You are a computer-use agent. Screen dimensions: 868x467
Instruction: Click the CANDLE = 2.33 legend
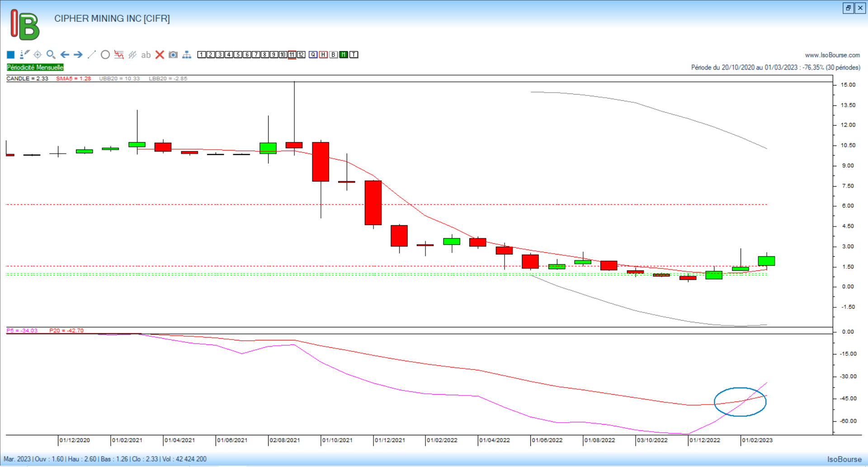click(x=27, y=79)
